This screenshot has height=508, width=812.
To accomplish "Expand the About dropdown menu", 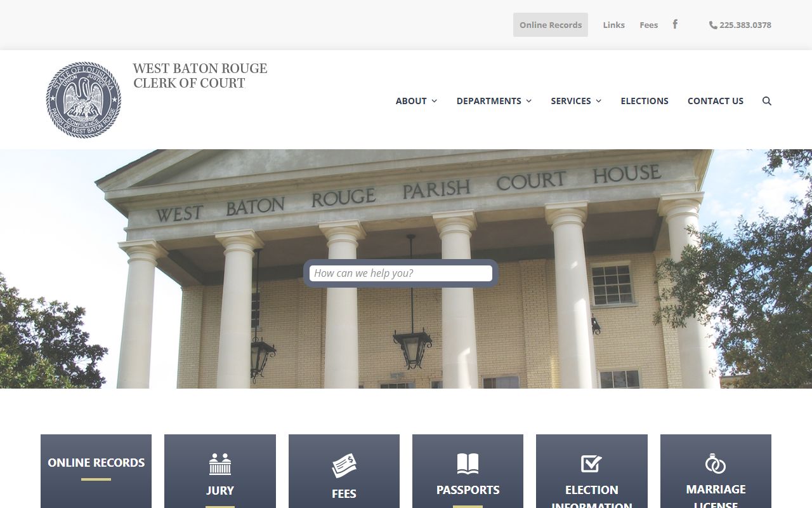I will point(416,101).
